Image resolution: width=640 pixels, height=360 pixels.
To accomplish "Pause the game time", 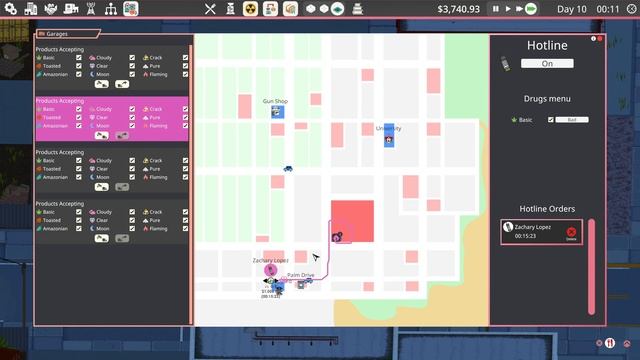I will pyautogui.click(x=496, y=9).
